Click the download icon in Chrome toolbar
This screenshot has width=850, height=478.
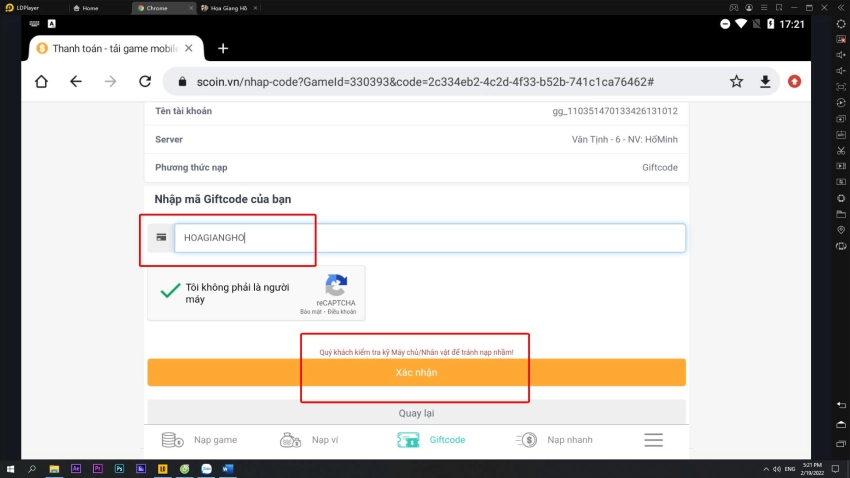[x=765, y=82]
